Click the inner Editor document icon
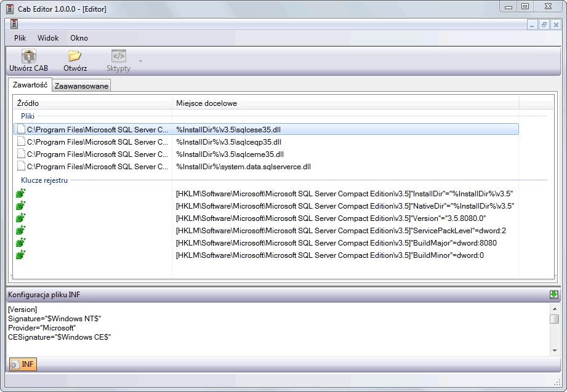This screenshot has width=567, height=392. pos(14,24)
